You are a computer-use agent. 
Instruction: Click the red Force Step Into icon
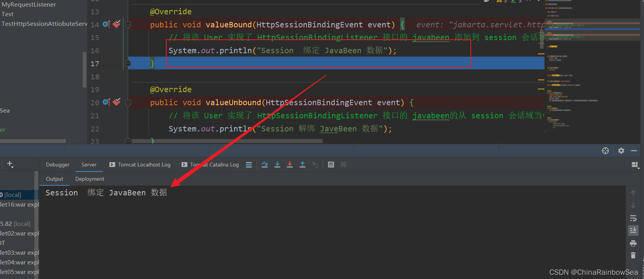(x=290, y=165)
